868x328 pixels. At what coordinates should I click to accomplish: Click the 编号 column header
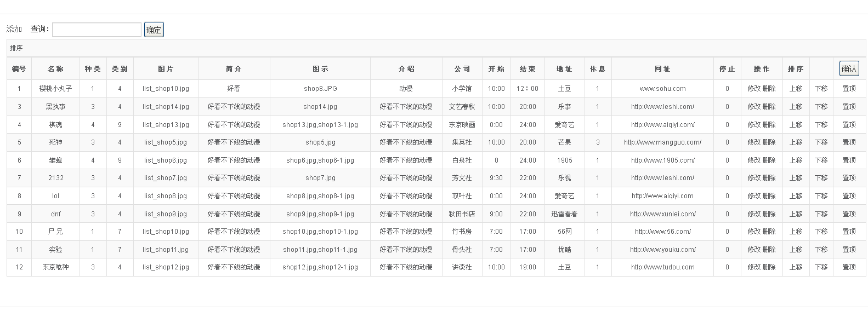point(19,69)
